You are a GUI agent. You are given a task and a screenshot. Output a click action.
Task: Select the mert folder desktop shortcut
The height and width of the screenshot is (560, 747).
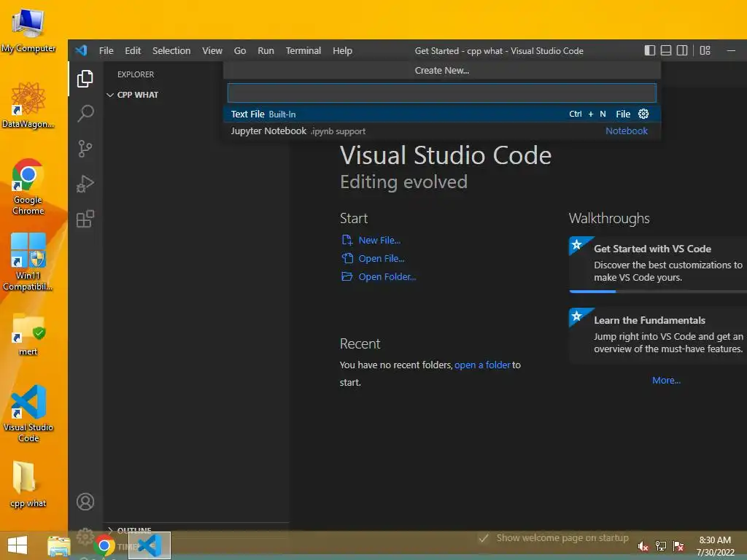tap(28, 334)
